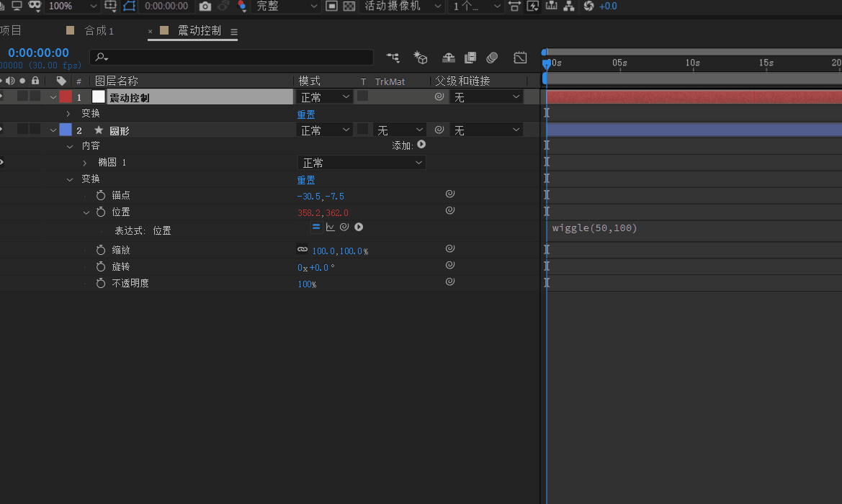
Task: Click the reset exposure icon
Action: (x=588, y=6)
